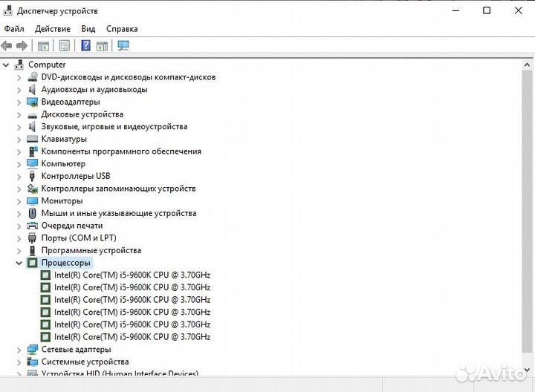Viewport: 535px width, 392px height.
Task: Open the Справка menu
Action: [x=122, y=29]
